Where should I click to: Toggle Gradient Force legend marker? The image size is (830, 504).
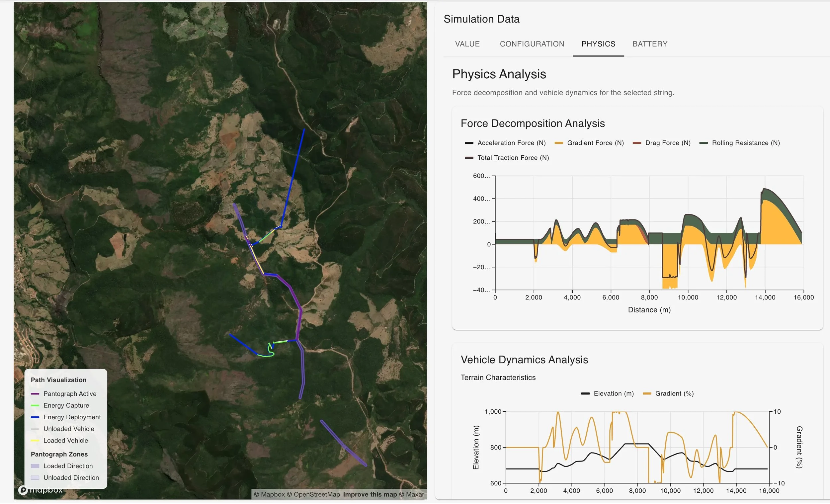click(x=558, y=143)
